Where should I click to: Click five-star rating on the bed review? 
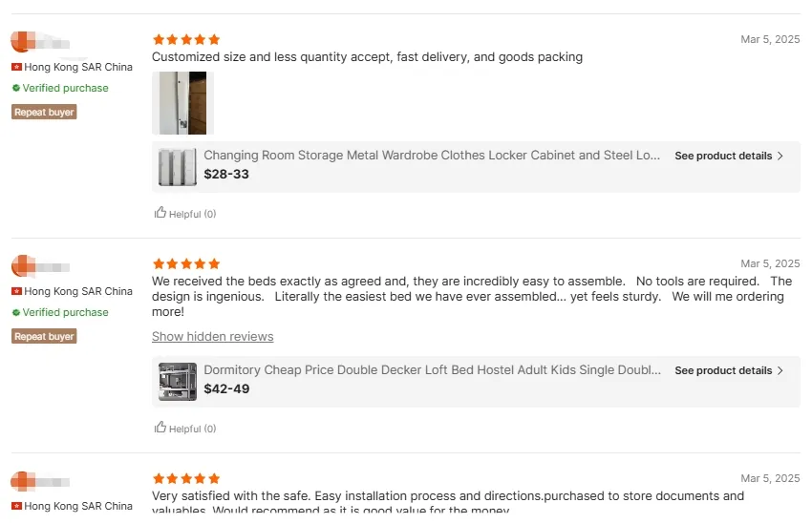186,263
